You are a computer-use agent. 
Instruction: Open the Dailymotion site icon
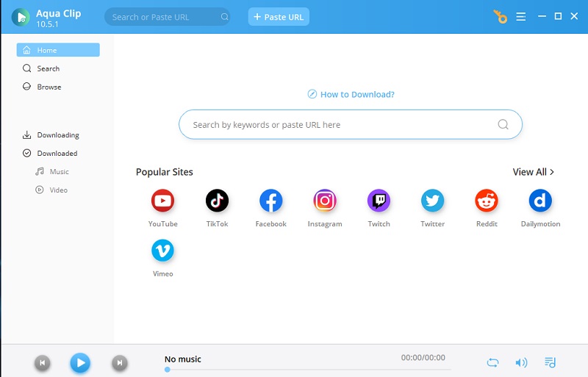pyautogui.click(x=540, y=201)
